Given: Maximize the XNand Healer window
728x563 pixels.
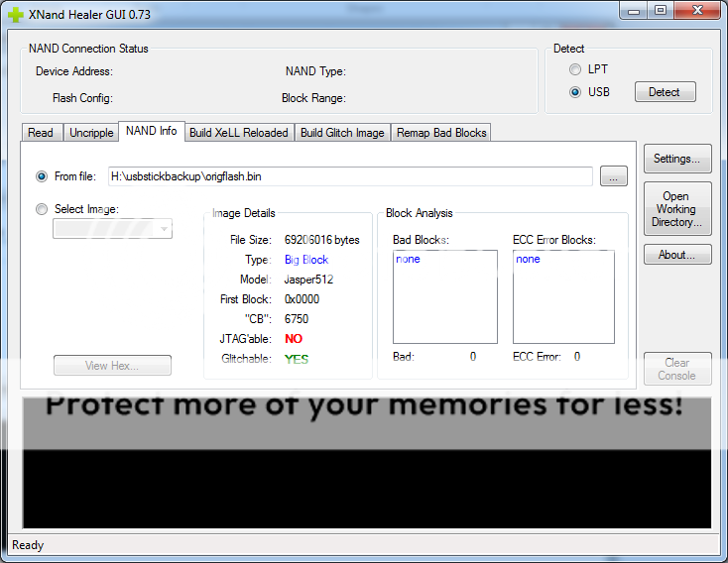Looking at the screenshot, I should tap(660, 11).
